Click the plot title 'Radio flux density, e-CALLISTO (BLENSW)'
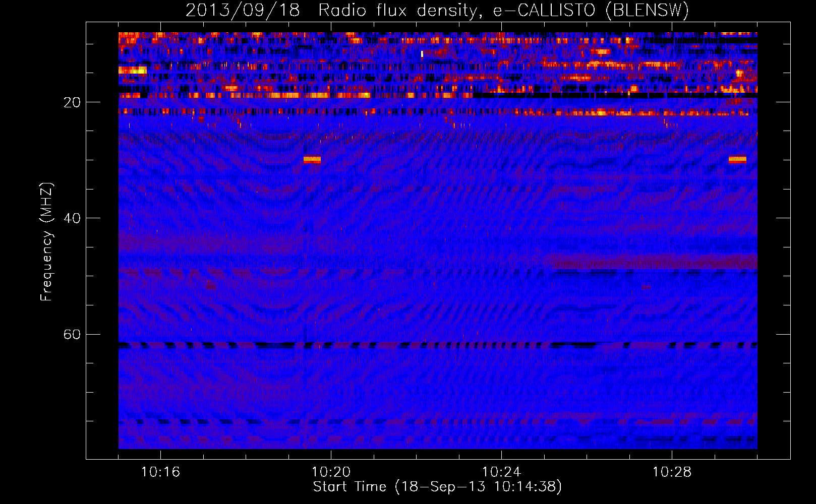The image size is (816, 504). [x=503, y=10]
